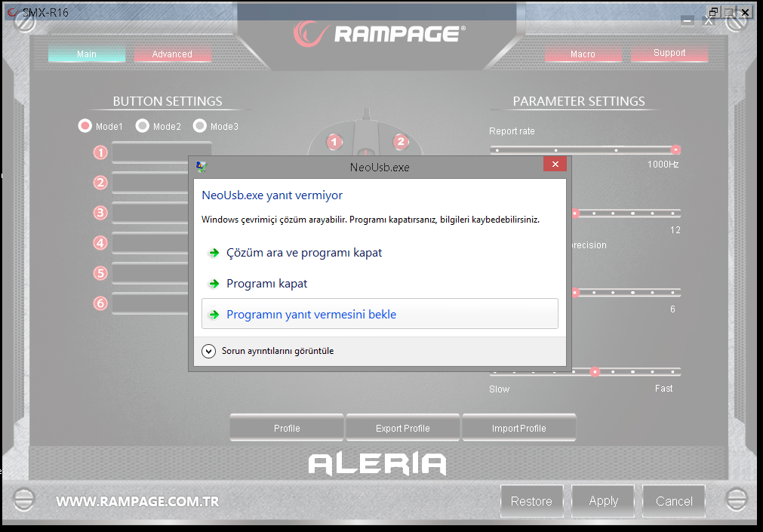This screenshot has width=763, height=532.
Task: Click the Profile button
Action: pyautogui.click(x=287, y=428)
